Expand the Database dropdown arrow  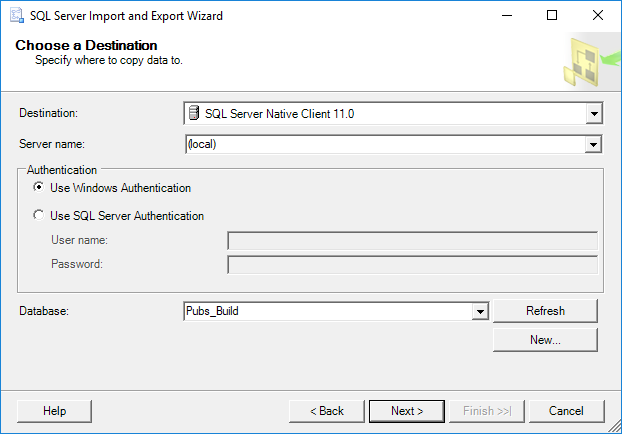(x=480, y=311)
